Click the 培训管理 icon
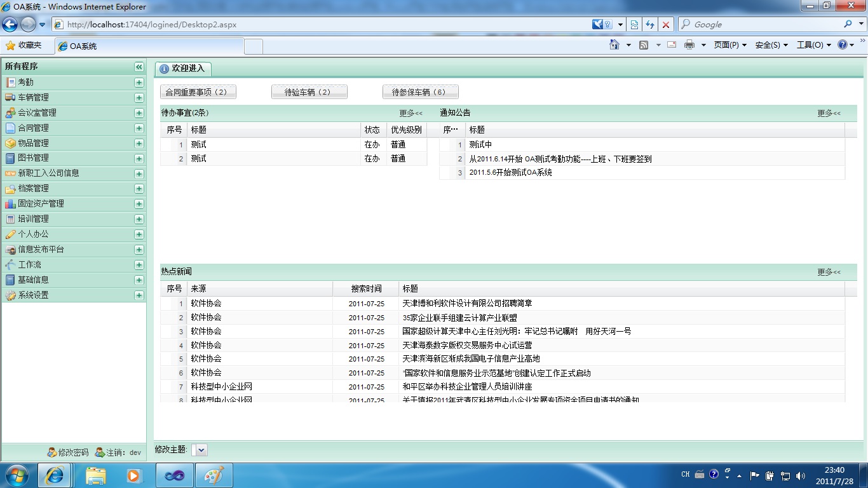Screen dimensions: 868x488 coord(10,219)
